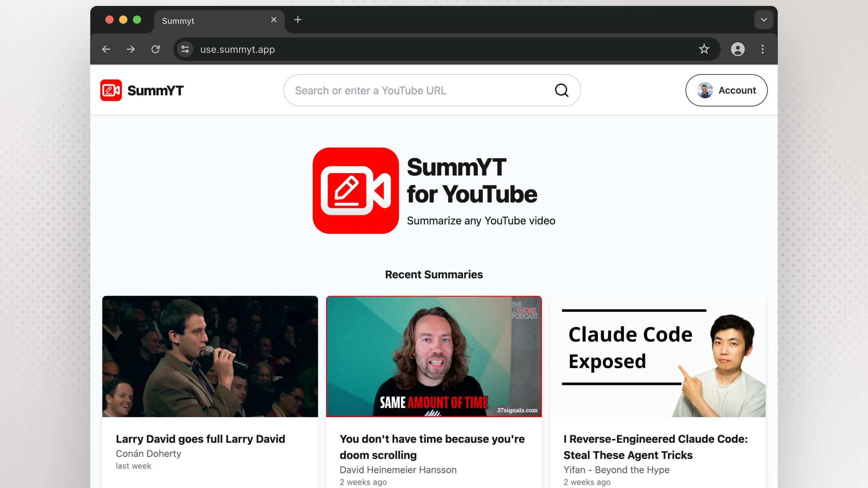
Task: Expand the tab search dropdown arrow
Action: [764, 20]
